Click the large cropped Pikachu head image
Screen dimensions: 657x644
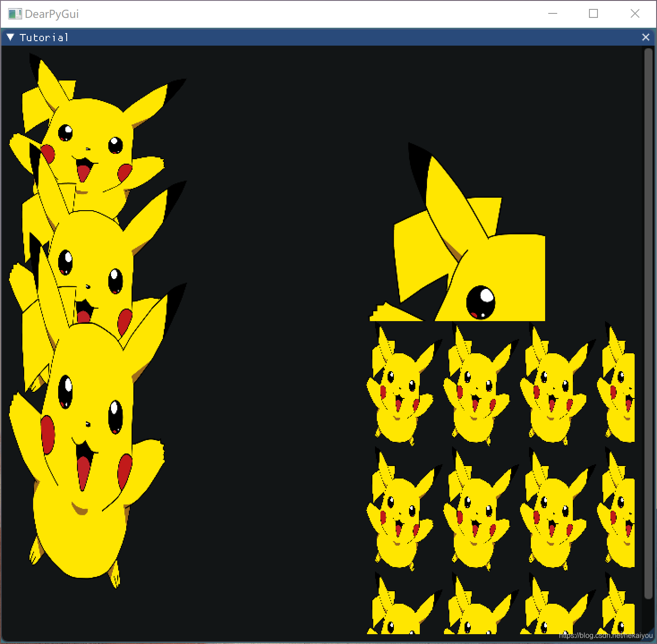pos(457,232)
